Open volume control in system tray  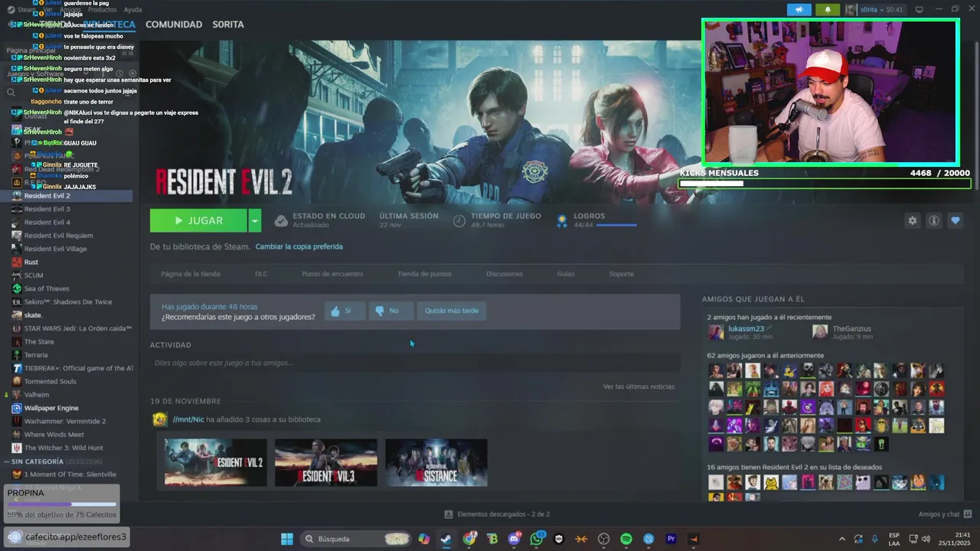pyautogui.click(x=926, y=539)
